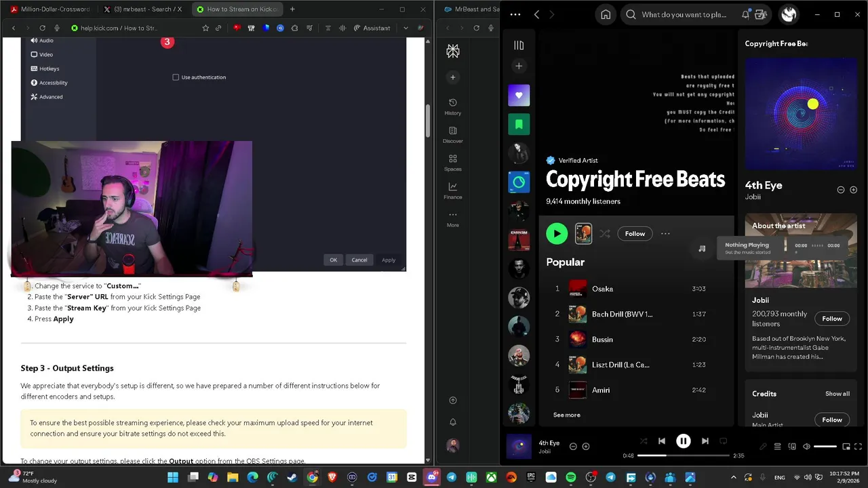Open more options for Copyright Free Beats artist
868x488 pixels.
[x=665, y=233]
